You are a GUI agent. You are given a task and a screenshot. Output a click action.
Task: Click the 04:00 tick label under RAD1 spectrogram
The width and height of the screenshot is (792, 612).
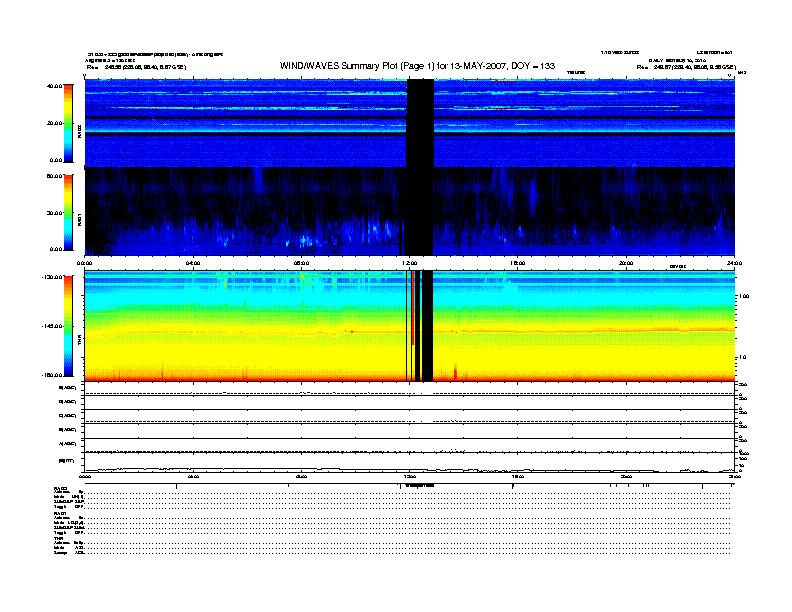point(193,263)
